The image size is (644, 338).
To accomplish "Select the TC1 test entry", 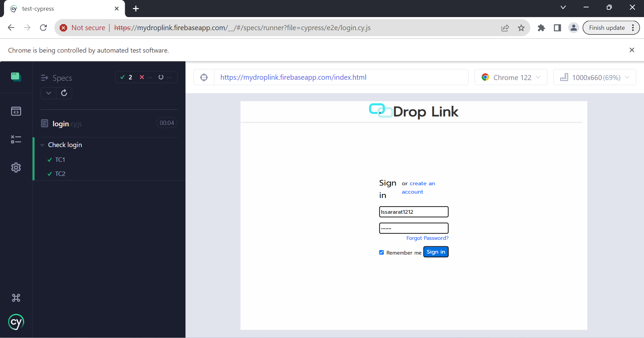I will 60,160.
